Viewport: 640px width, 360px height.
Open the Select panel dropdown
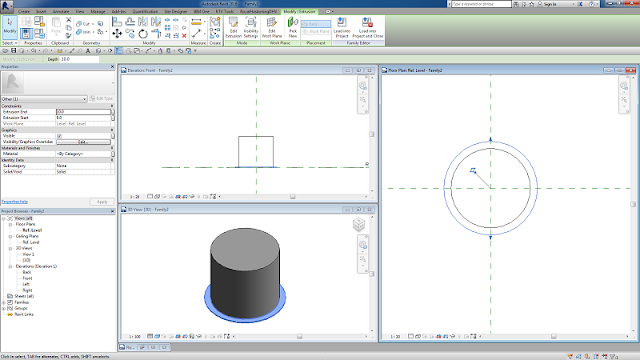pyautogui.click(x=10, y=43)
